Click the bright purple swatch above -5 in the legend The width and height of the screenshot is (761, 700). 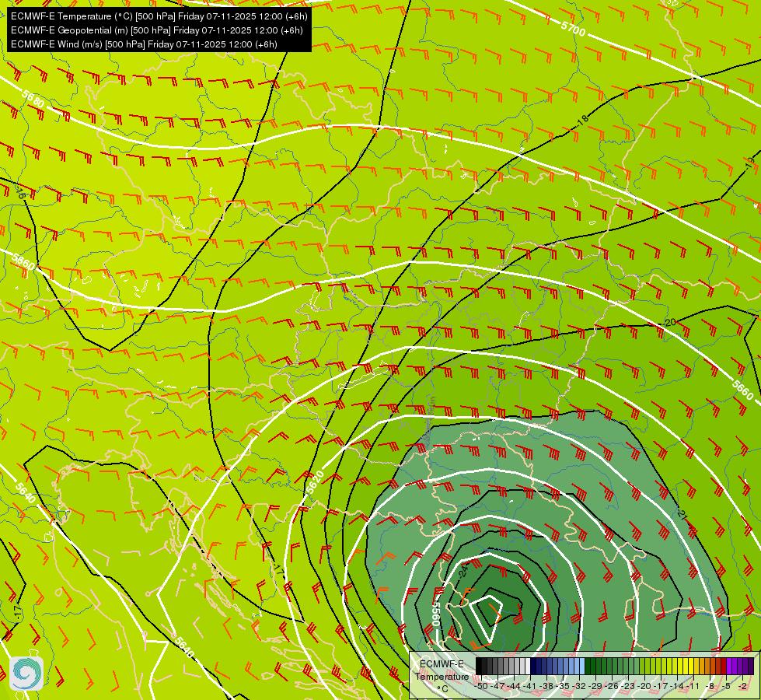(x=729, y=666)
